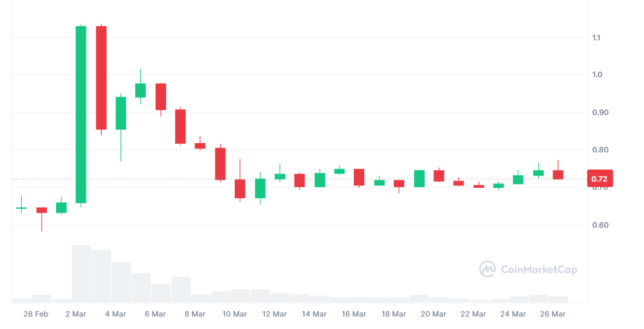Screen dimensions: 644x329
Task: Click the red 0.72 current price label
Action: click(603, 179)
